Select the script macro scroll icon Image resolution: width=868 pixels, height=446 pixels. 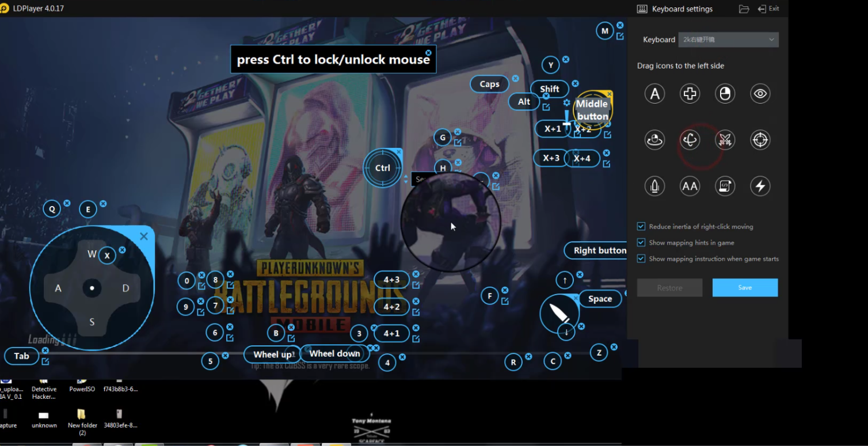click(x=725, y=186)
